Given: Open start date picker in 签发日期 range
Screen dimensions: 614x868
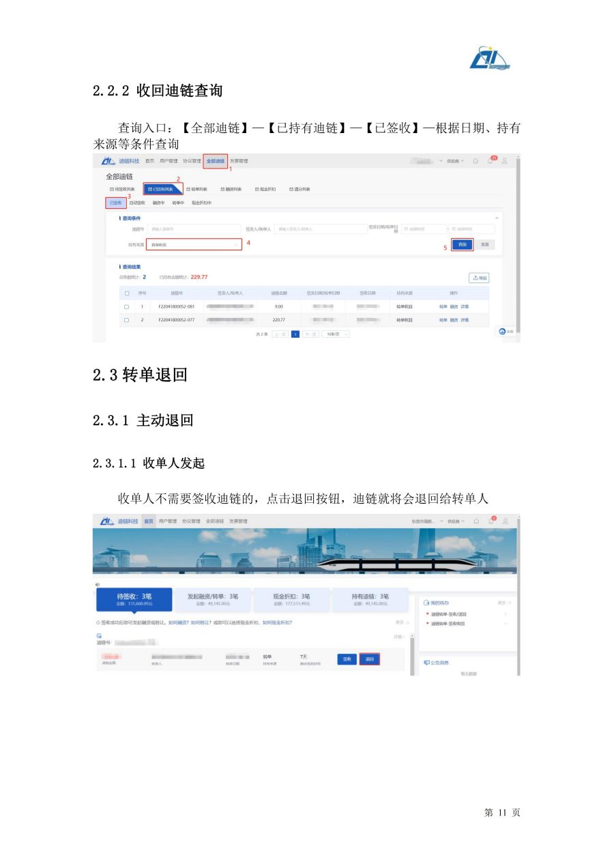Looking at the screenshot, I should point(424,229).
